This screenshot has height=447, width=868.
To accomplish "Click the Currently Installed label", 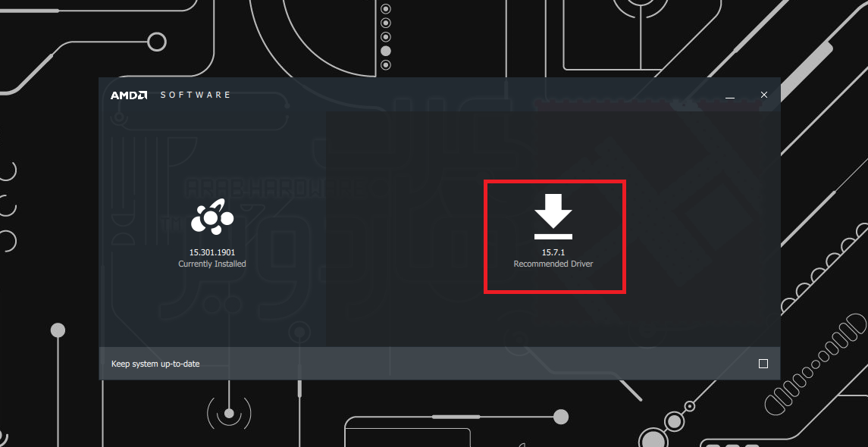I will (x=212, y=264).
